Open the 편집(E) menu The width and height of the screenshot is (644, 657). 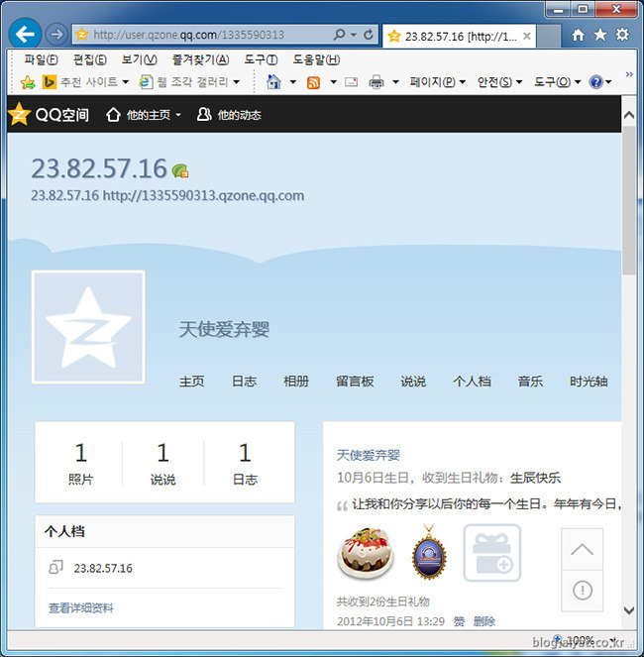pos(90,59)
